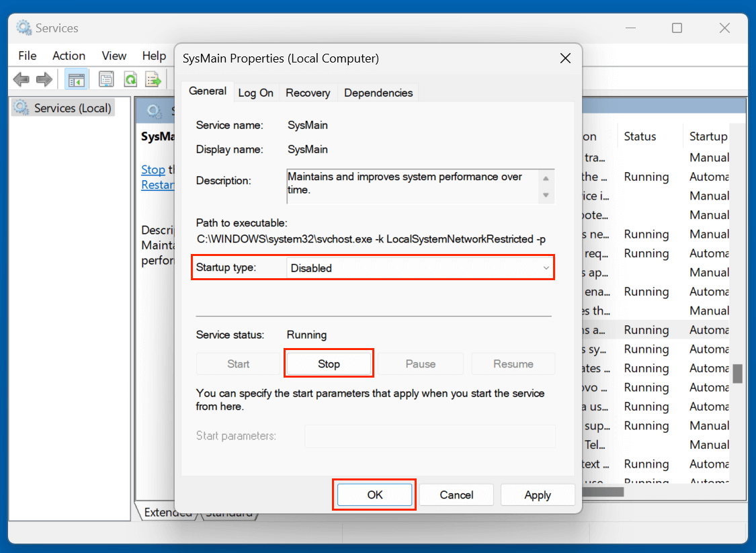Click the Refresh icon in the toolbar

pos(130,79)
